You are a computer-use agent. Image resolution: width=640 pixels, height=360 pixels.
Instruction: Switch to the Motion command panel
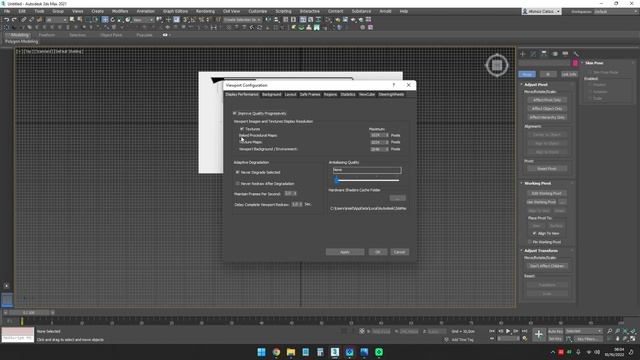click(555, 54)
